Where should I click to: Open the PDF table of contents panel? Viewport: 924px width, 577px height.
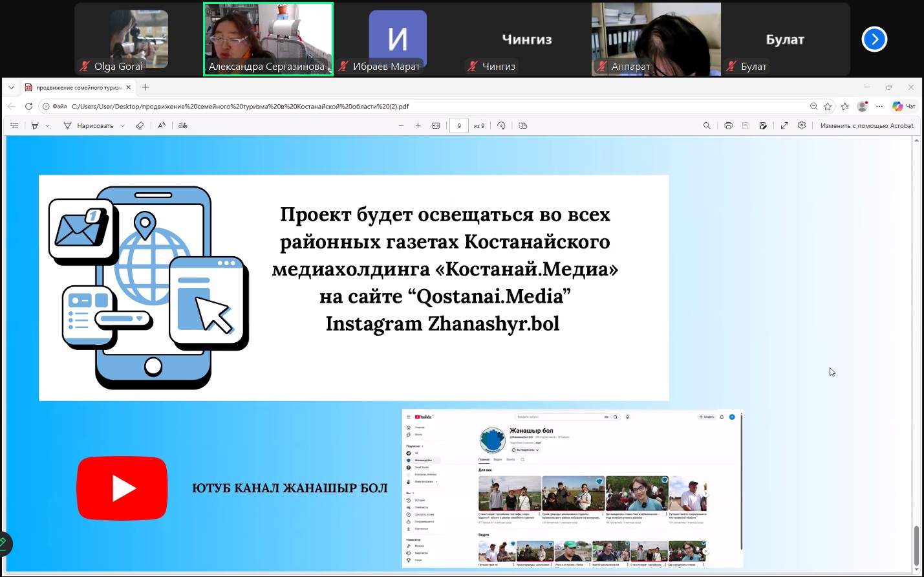click(x=14, y=125)
